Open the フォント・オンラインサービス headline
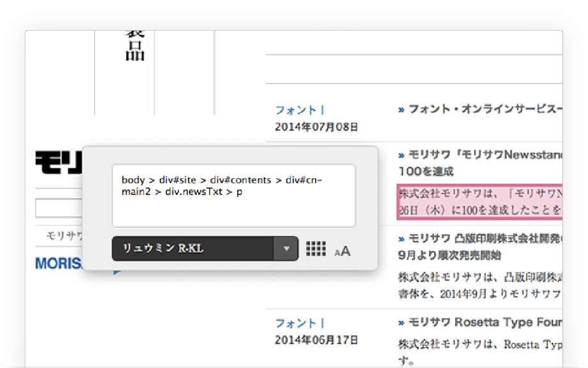 (x=481, y=109)
